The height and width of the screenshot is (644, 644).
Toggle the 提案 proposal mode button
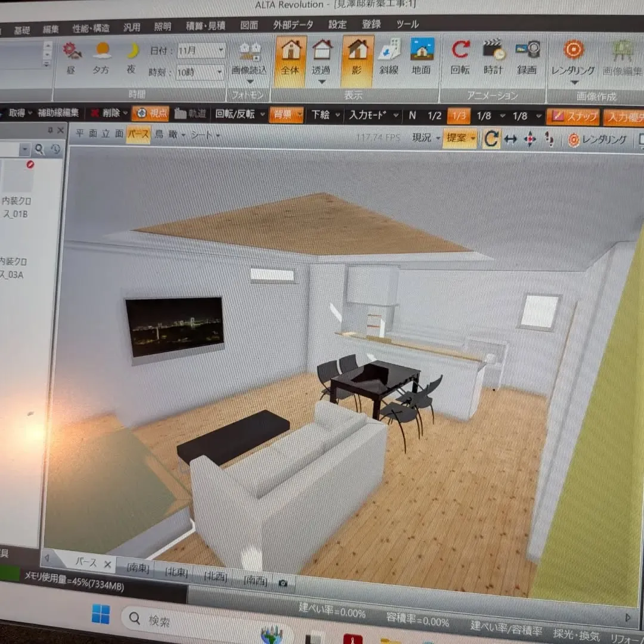[x=460, y=138]
